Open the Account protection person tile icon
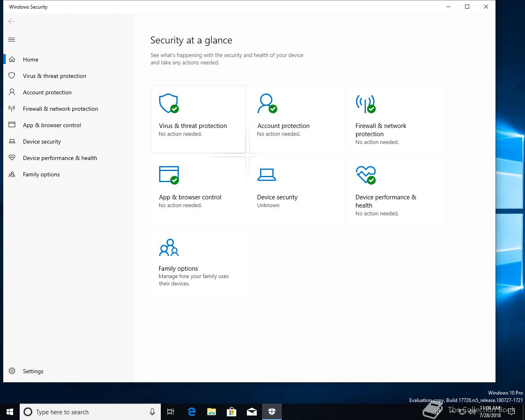Screen dimensions: 525x420 tap(267, 103)
